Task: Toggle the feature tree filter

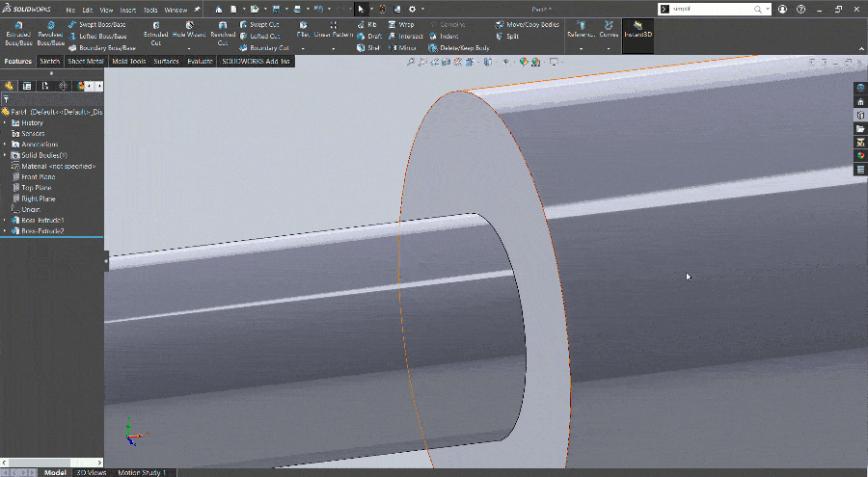Action: pyautogui.click(x=7, y=98)
